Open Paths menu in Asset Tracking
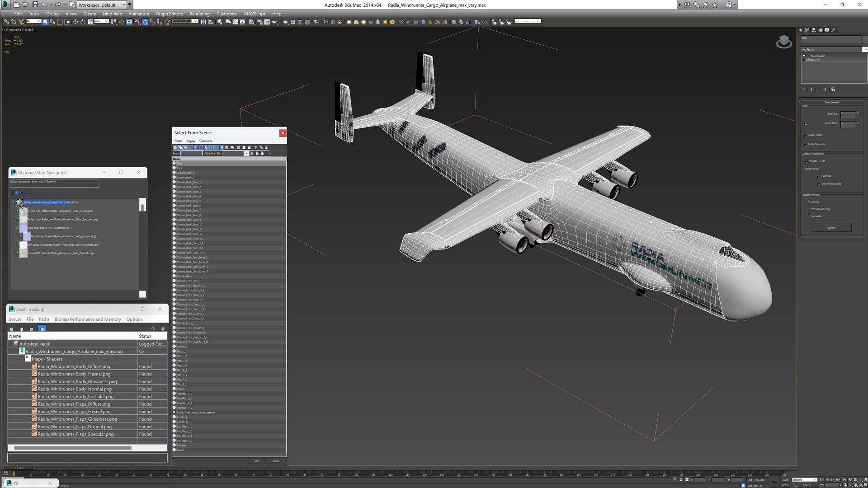This screenshot has height=488, width=868. pyautogui.click(x=44, y=319)
